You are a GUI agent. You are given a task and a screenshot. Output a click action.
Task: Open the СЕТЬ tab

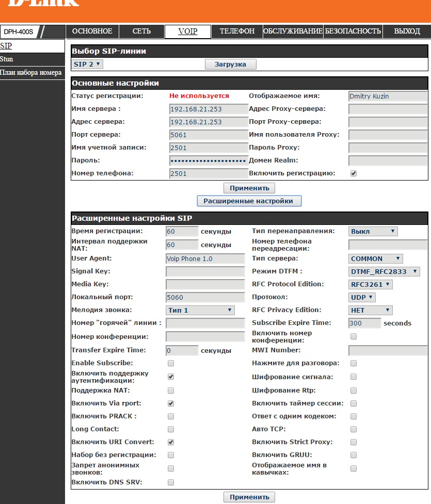click(141, 31)
